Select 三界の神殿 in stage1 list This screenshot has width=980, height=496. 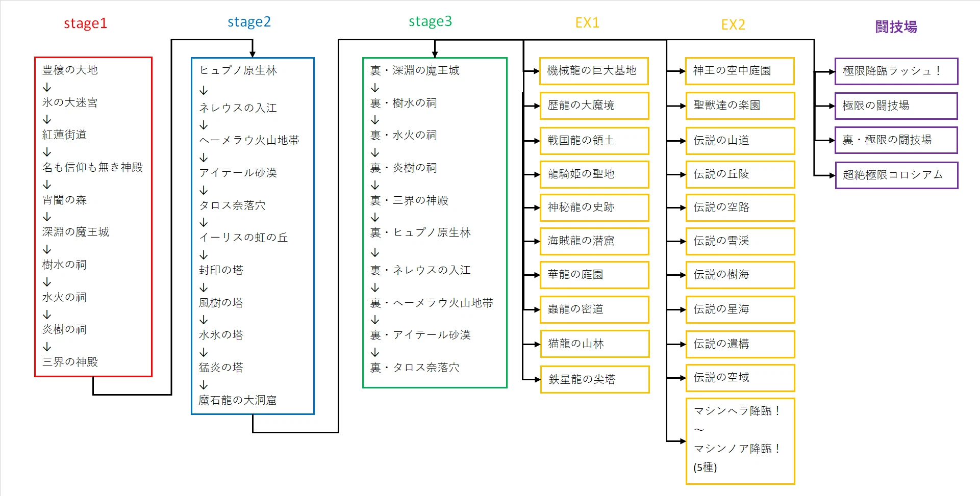[x=70, y=362]
